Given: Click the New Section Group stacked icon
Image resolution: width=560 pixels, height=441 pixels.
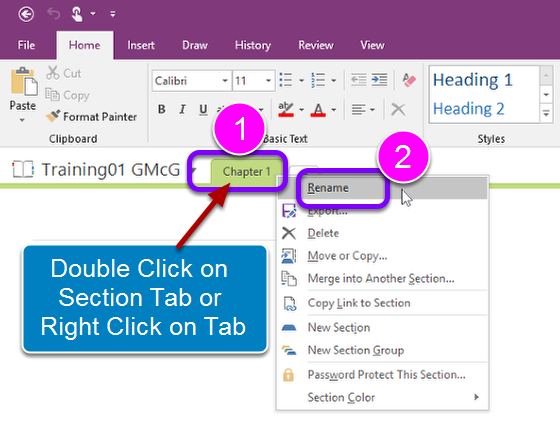Looking at the screenshot, I should click(x=289, y=350).
